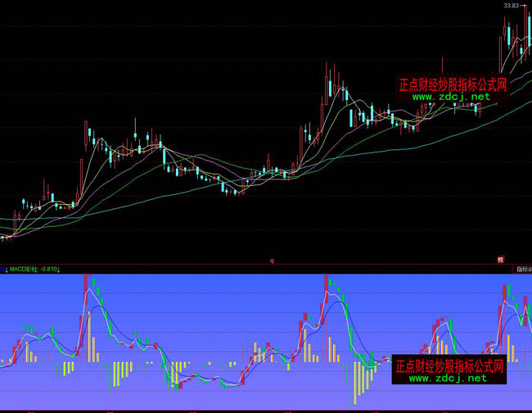This screenshot has width=532, height=413.
Task: Click the divider between price chart and MACD panel
Action: pyautogui.click(x=266, y=264)
